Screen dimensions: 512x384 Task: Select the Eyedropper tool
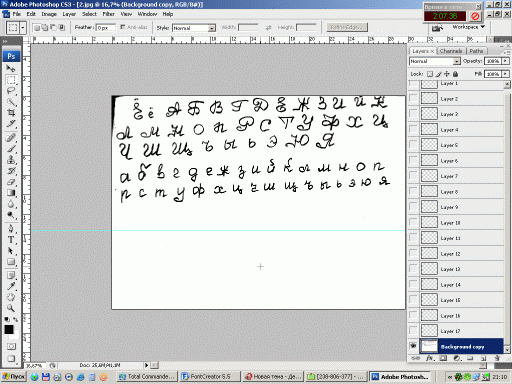point(11,286)
